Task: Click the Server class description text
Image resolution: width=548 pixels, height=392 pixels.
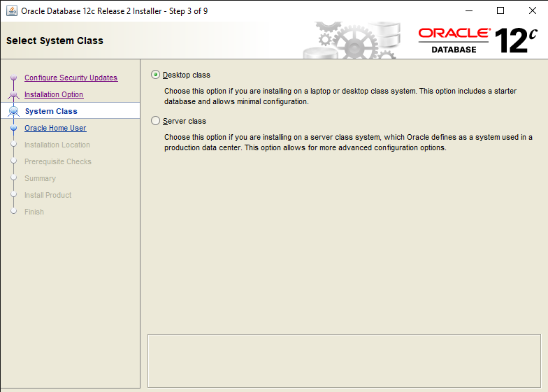Action: [x=348, y=143]
